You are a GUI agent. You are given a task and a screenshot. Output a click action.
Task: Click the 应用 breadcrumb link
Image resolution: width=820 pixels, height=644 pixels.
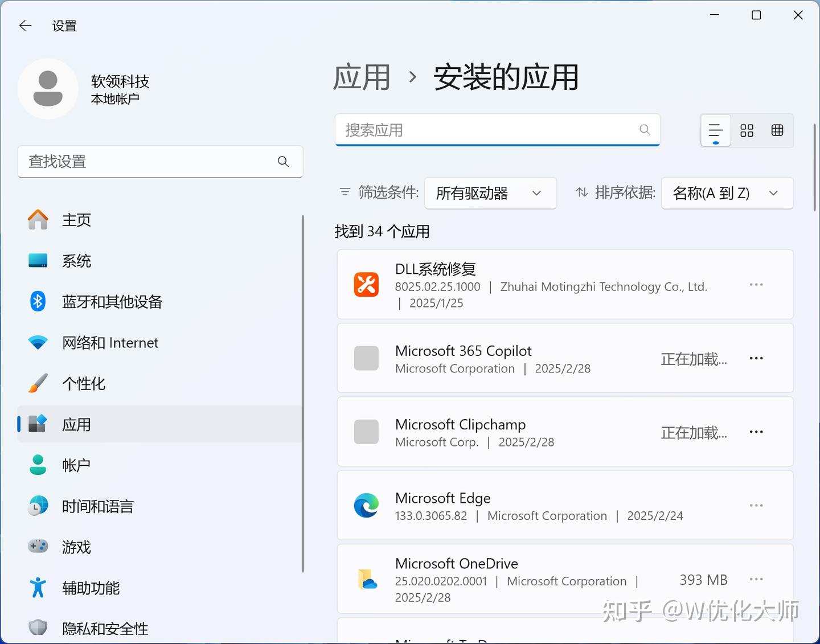pyautogui.click(x=362, y=77)
